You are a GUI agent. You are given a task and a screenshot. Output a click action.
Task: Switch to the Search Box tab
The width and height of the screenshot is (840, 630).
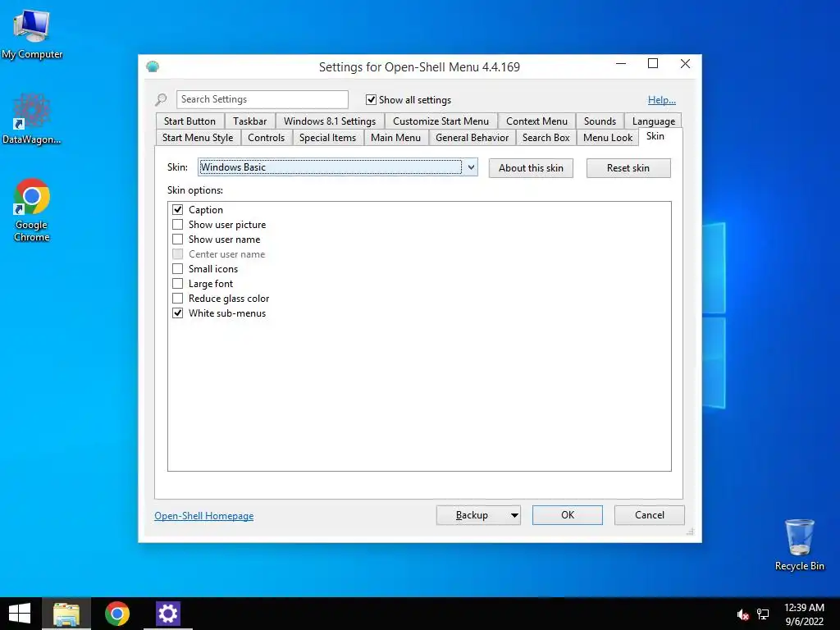(x=546, y=138)
